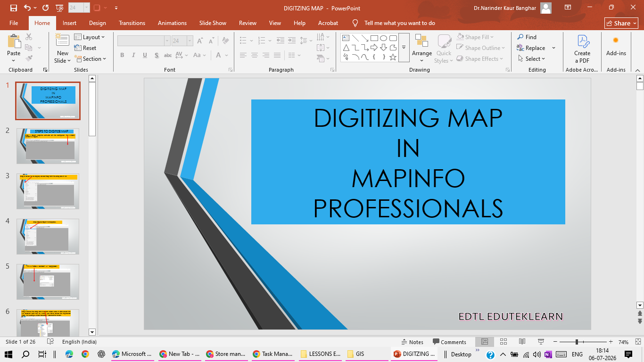Screen dimensions: 644x362
Task: Select slide 2 thumbnail Steps to Digitize Map
Action: pos(48,146)
